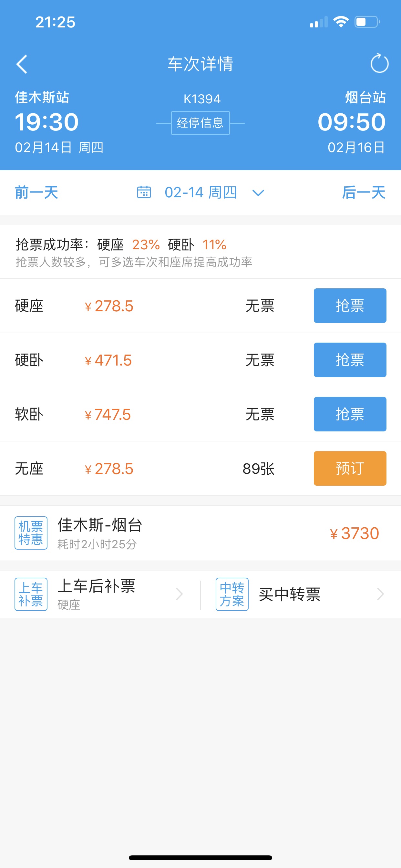Open 经停信息 stop information

pos(200,123)
